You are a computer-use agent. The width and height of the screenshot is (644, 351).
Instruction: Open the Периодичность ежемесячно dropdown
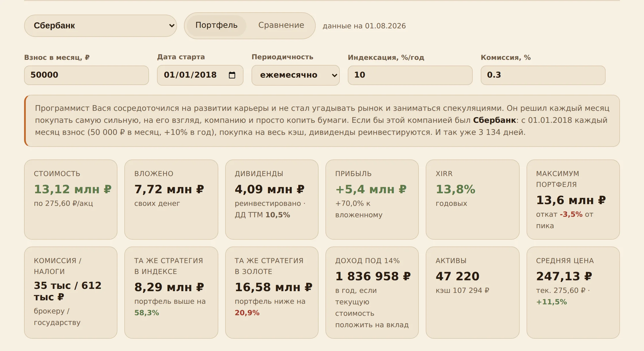pos(295,75)
